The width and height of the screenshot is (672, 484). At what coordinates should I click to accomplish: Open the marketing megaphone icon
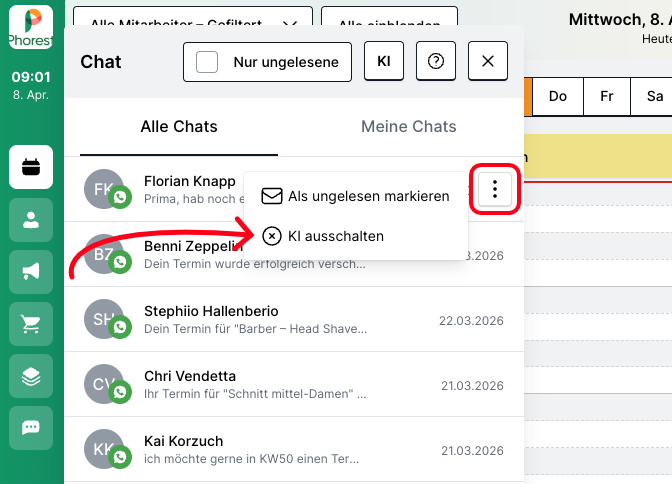31,271
